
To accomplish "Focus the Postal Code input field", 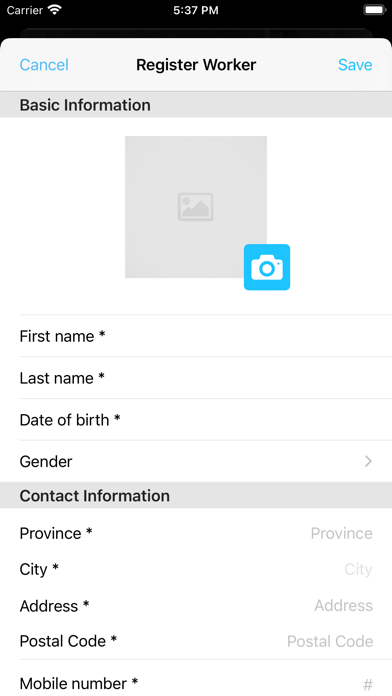I will click(x=196, y=641).
